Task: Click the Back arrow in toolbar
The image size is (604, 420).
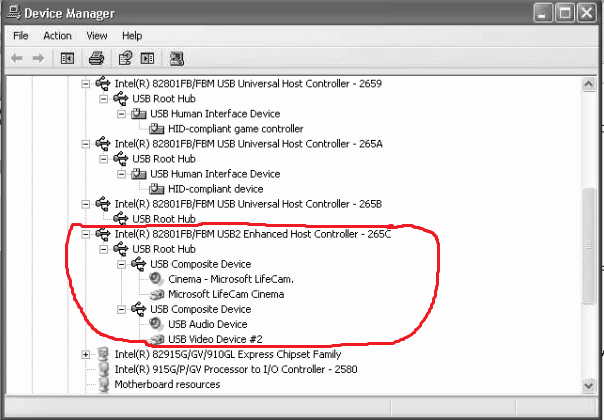Action: (17, 58)
